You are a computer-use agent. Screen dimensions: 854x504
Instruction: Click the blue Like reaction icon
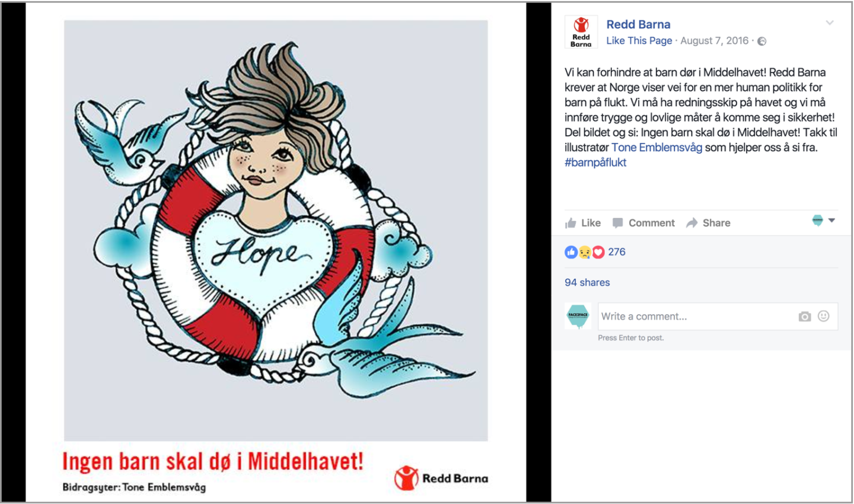(571, 252)
